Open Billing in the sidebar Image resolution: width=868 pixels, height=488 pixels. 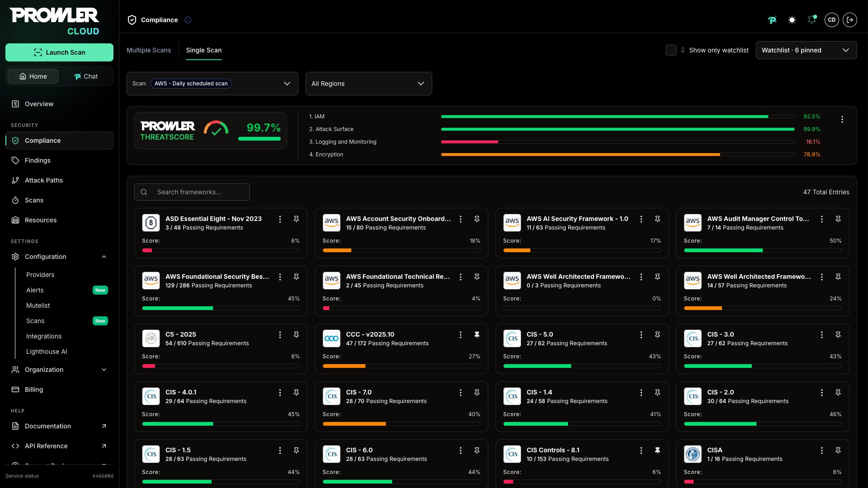(59, 389)
